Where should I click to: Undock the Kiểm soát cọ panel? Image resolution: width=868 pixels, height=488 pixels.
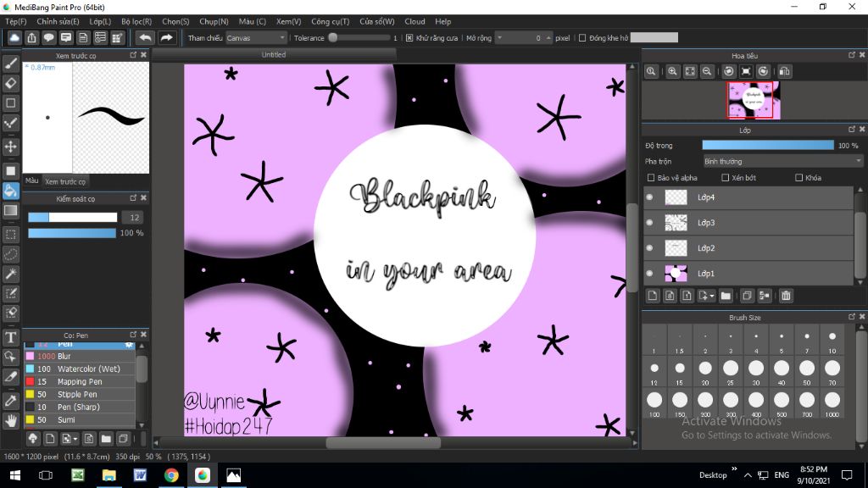[133, 197]
